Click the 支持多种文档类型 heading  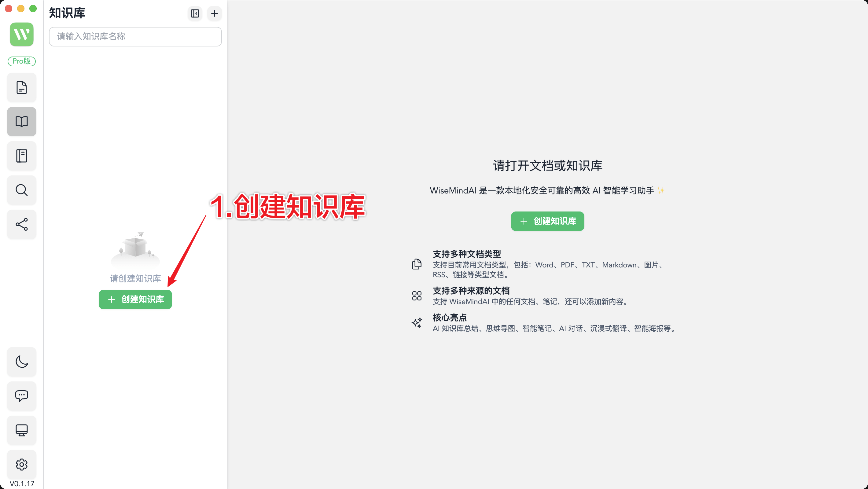click(x=467, y=254)
